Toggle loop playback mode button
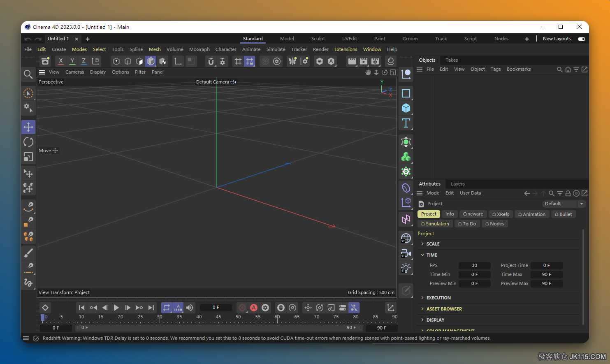The width and height of the screenshot is (610, 364). pos(167,308)
